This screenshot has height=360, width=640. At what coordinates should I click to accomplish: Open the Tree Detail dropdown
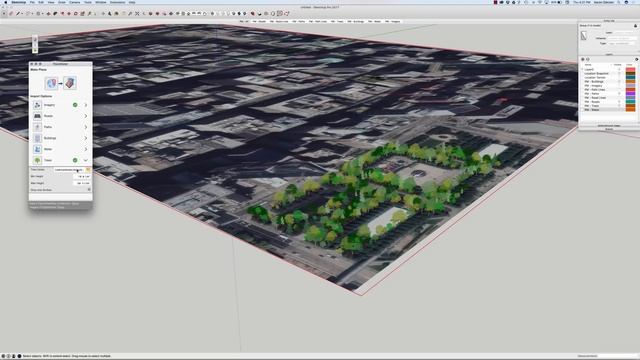point(69,169)
